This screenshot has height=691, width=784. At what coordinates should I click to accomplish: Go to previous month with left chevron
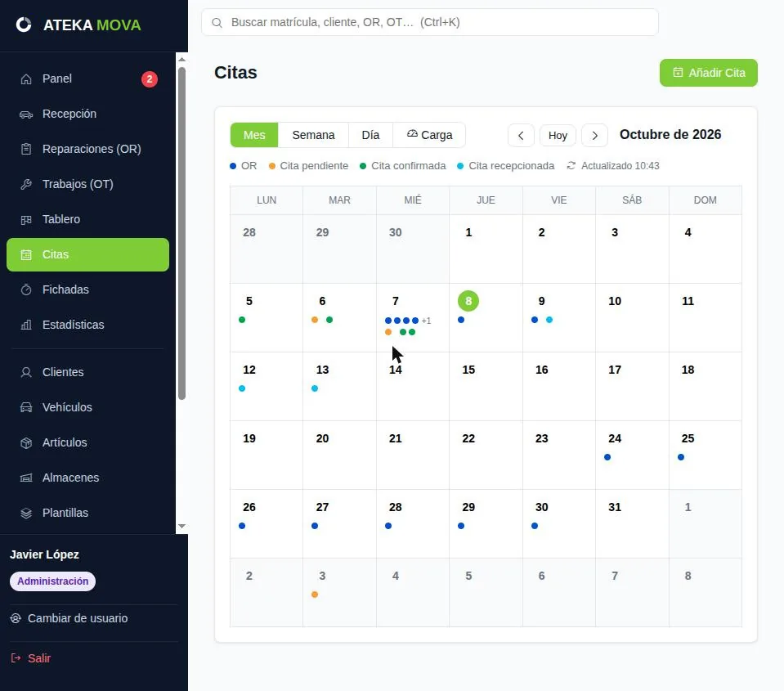point(521,136)
